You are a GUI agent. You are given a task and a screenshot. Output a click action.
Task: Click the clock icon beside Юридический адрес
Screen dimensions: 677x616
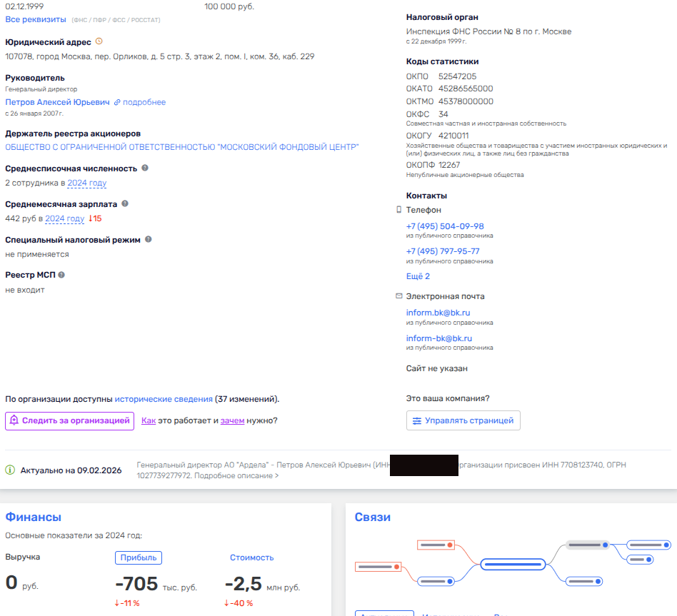pos(99,41)
